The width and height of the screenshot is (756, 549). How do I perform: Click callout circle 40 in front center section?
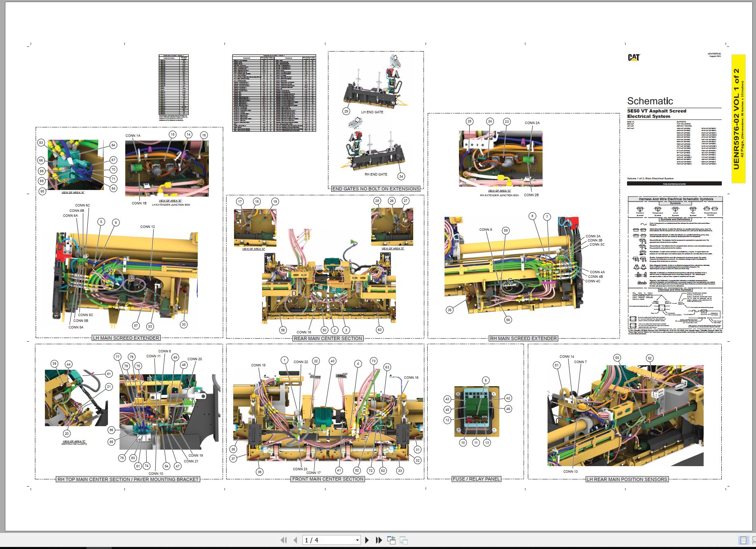(x=332, y=361)
